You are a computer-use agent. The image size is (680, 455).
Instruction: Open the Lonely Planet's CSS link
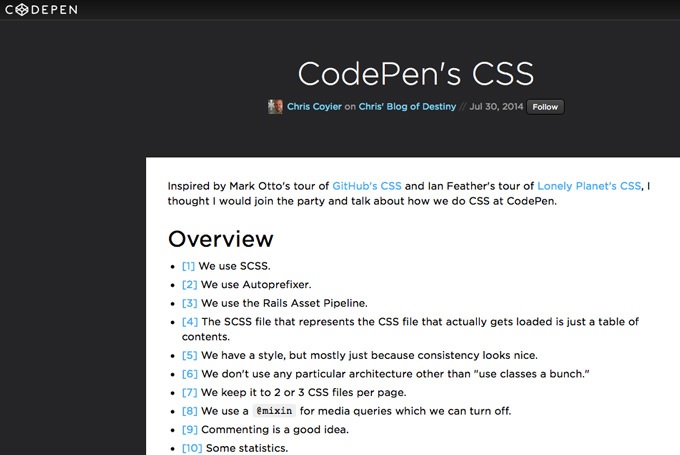[x=589, y=186]
